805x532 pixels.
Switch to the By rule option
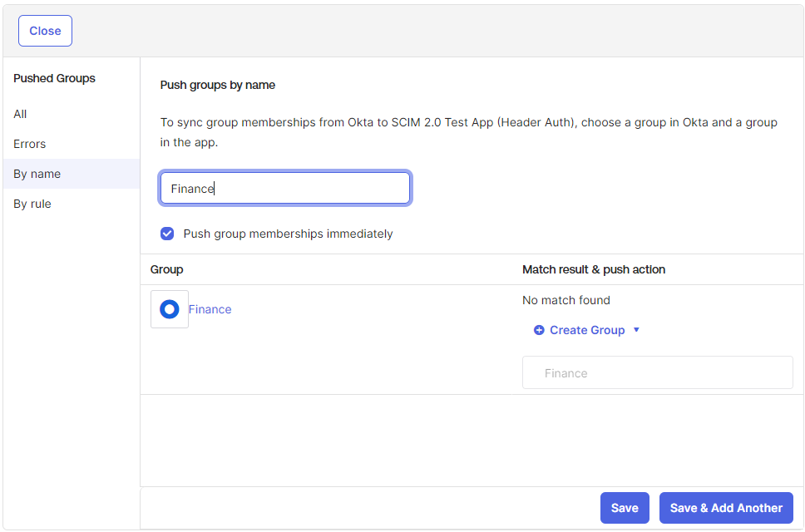click(x=32, y=204)
